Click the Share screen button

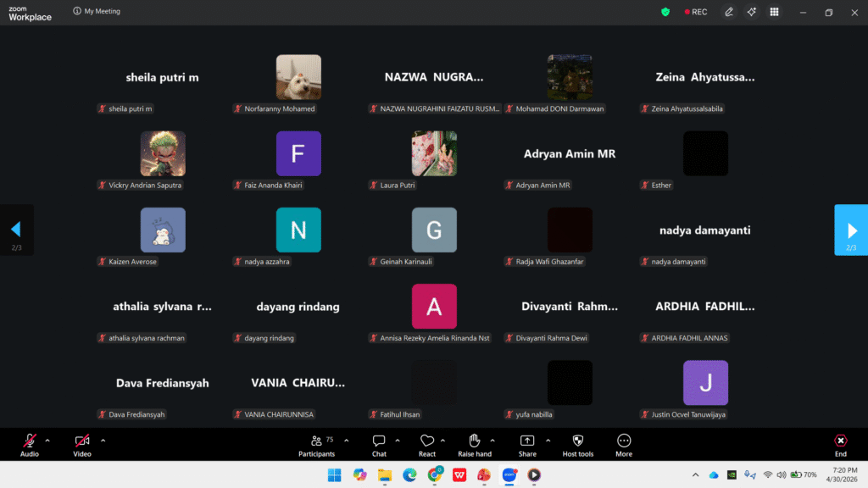coord(527,445)
